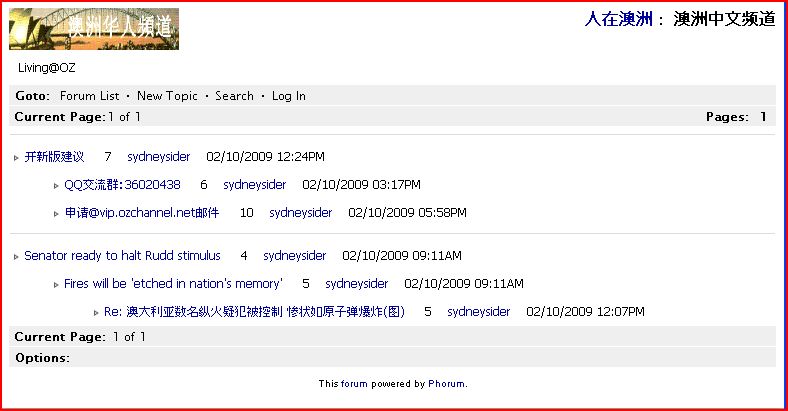Image resolution: width=788 pixels, height=411 pixels.
Task: Open the forum Search page
Action: [x=234, y=96]
